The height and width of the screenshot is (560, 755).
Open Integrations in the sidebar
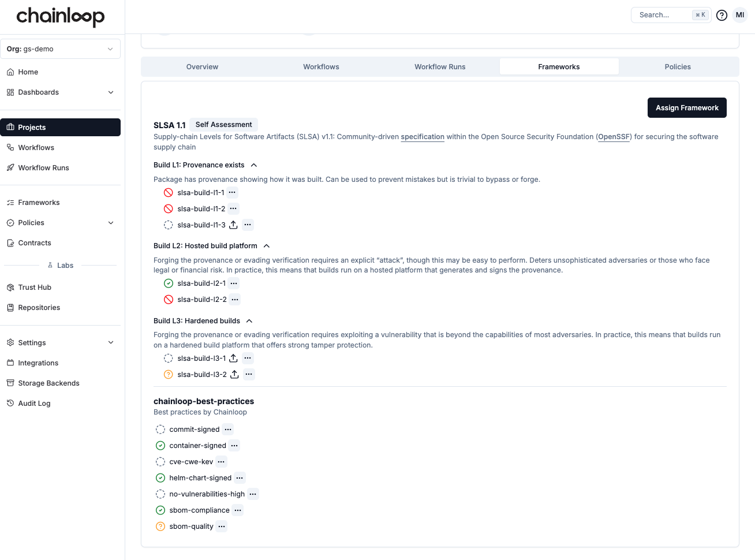60,363
